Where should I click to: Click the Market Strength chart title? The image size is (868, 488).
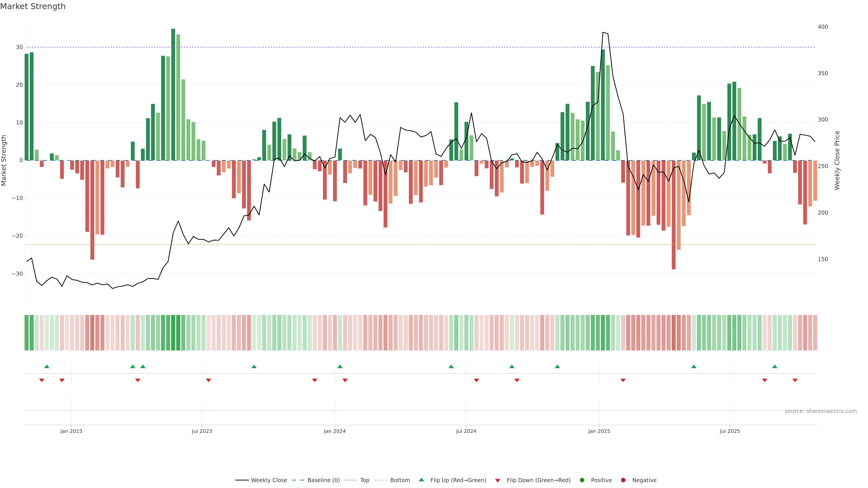click(33, 6)
